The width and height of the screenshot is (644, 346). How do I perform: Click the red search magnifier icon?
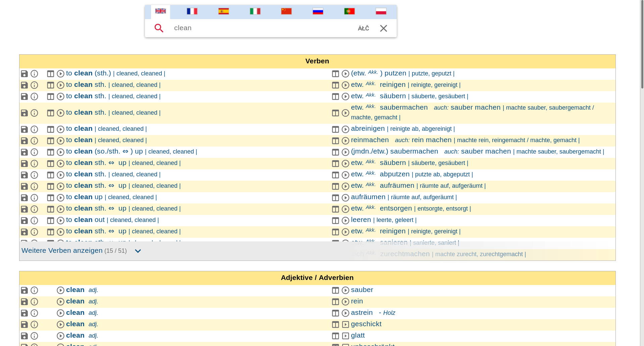(x=159, y=28)
